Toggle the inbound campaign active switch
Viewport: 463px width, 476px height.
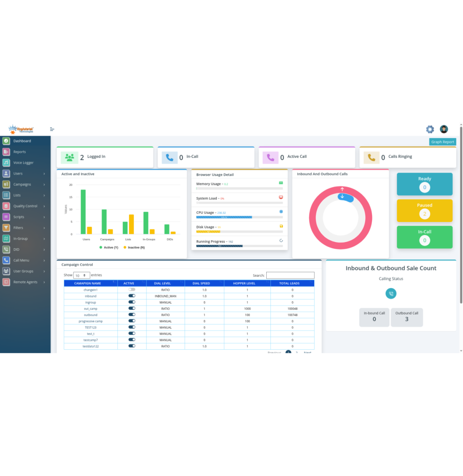pyautogui.click(x=132, y=296)
